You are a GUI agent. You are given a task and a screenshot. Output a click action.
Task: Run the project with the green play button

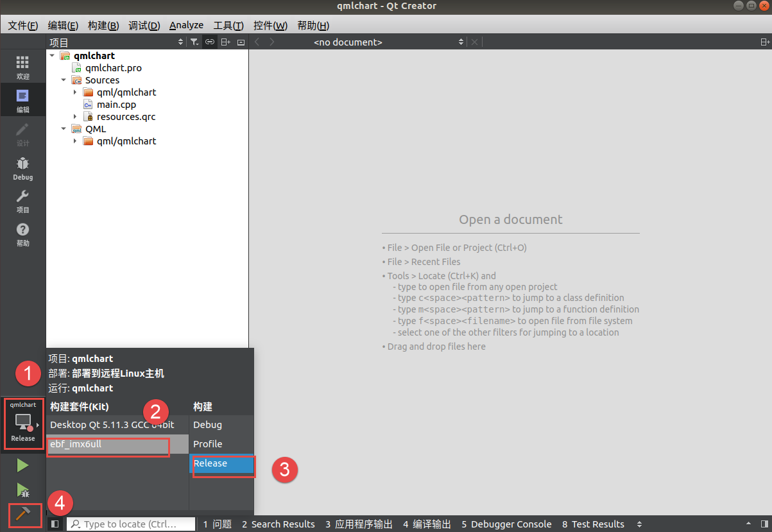[22, 465]
